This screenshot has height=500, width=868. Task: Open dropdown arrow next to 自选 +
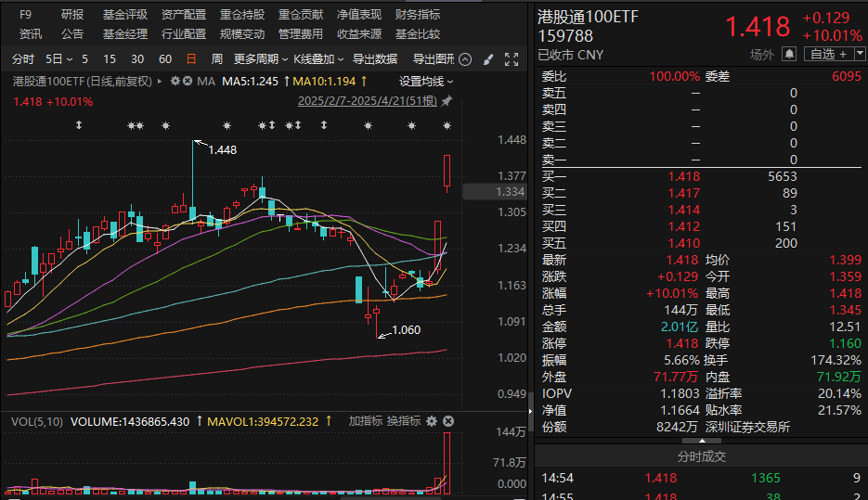pos(860,54)
